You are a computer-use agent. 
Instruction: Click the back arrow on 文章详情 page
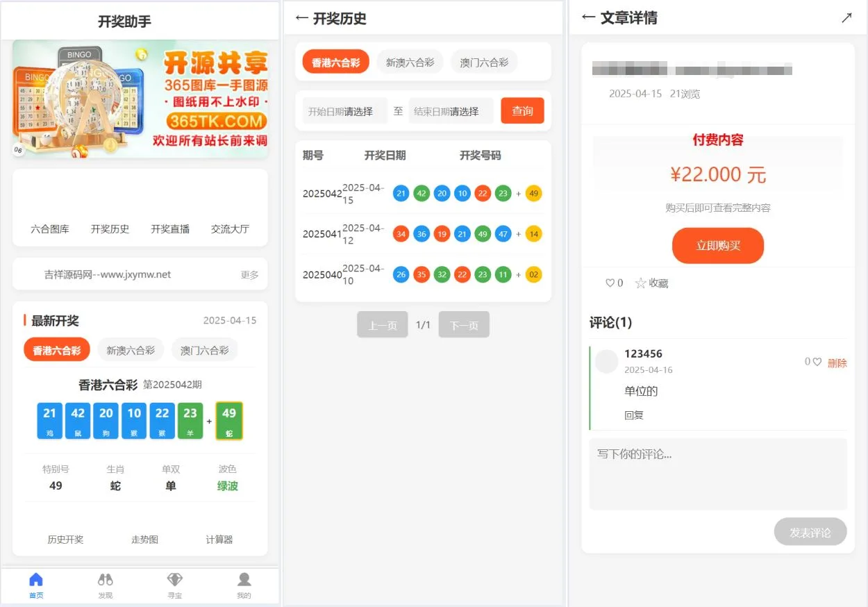click(x=585, y=19)
